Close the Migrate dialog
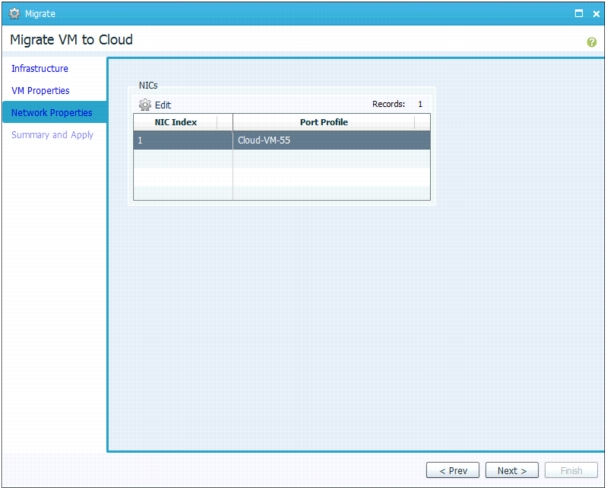The height and width of the screenshot is (490, 608). 596,14
